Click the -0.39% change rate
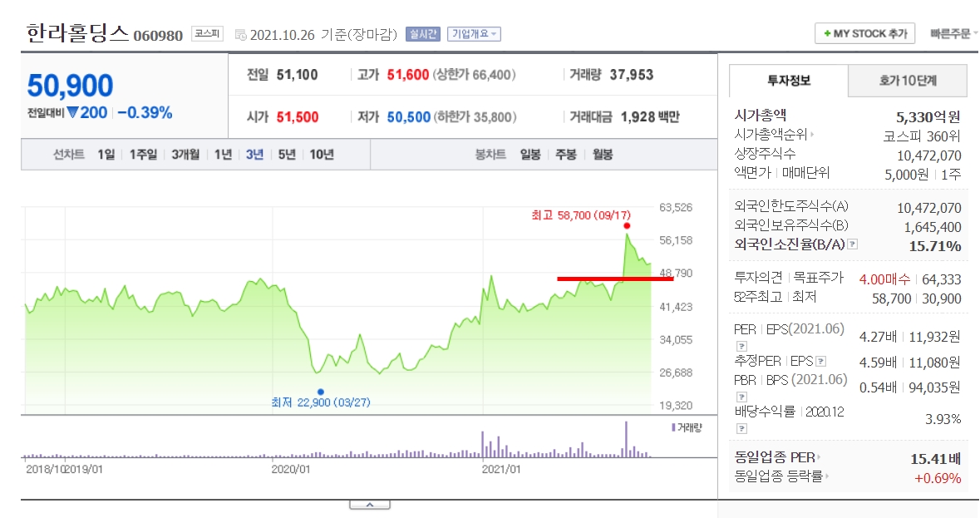The height and width of the screenshot is (518, 980). point(145,112)
